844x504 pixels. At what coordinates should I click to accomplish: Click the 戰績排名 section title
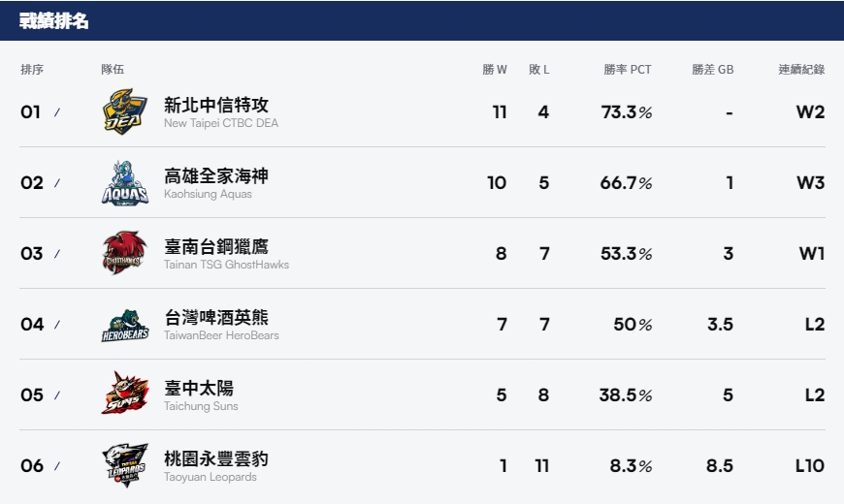coord(53,21)
